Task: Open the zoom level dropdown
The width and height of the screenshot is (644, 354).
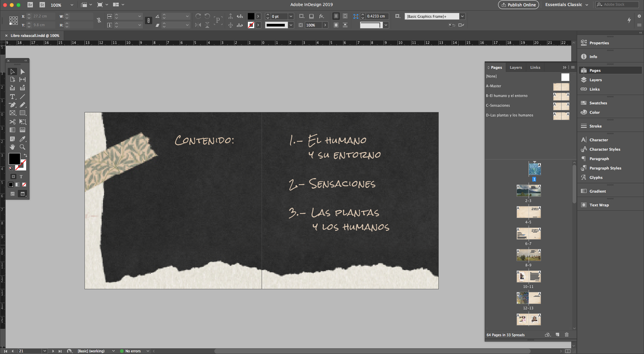Action: 72,5
